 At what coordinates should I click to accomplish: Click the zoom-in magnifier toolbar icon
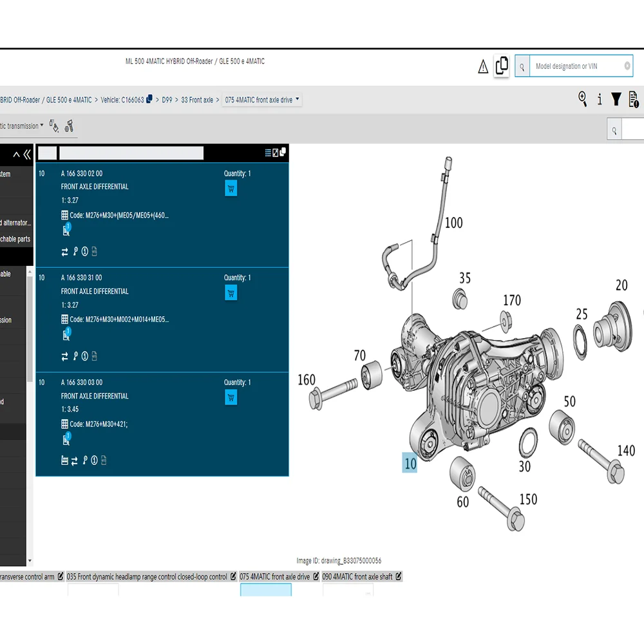[x=582, y=99]
